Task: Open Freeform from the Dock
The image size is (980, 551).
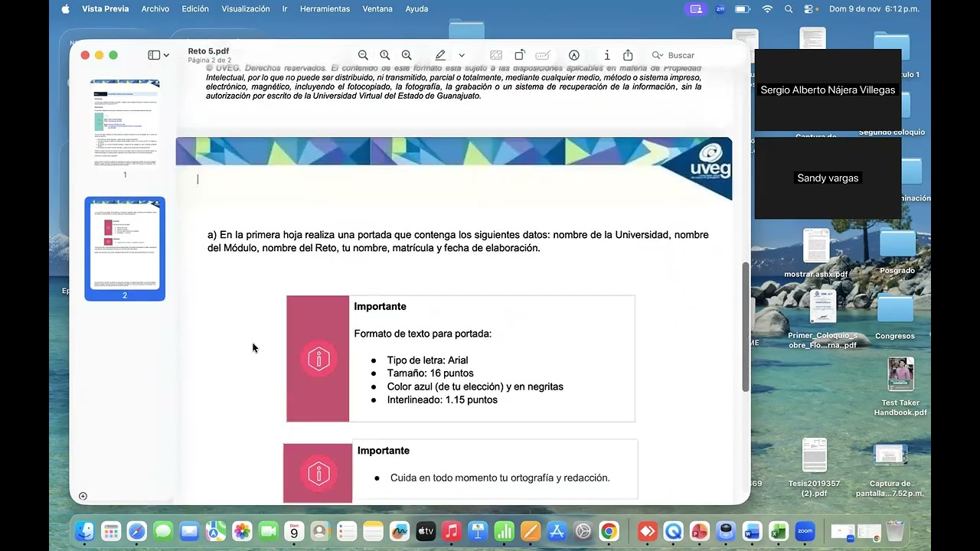Action: (x=399, y=531)
